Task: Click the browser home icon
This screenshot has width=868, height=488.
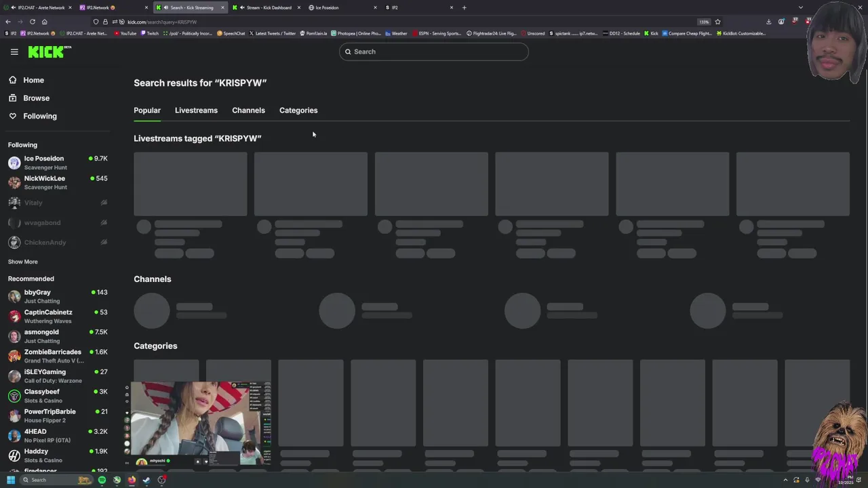Action: coord(44,22)
